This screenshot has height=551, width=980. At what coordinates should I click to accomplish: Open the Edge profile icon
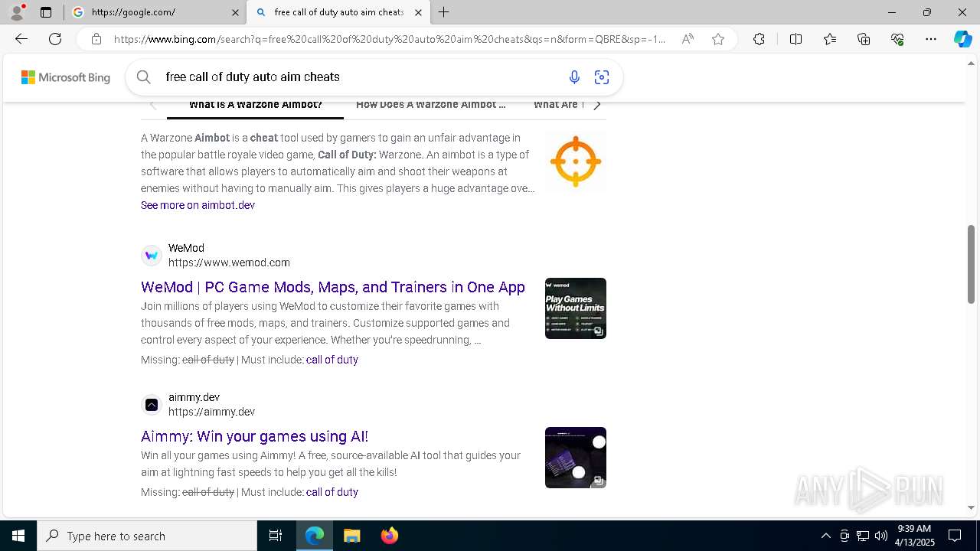(17, 12)
